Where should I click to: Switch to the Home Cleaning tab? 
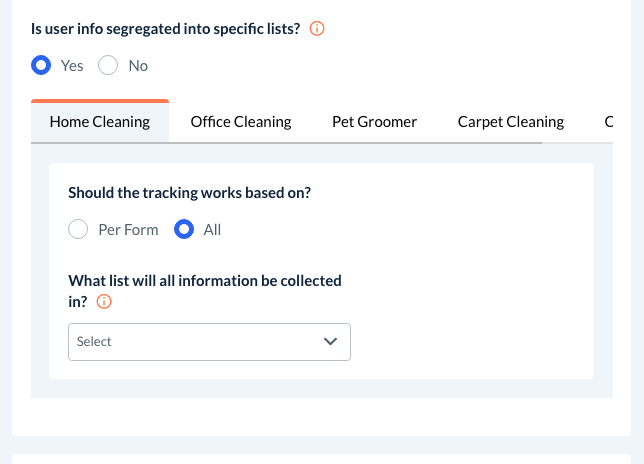click(x=100, y=122)
